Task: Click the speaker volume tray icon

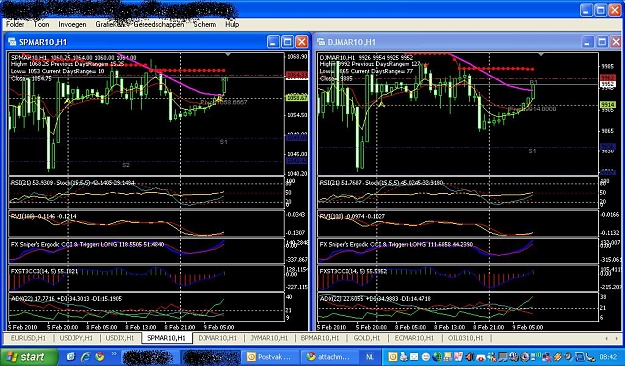Action: [x=469, y=357]
